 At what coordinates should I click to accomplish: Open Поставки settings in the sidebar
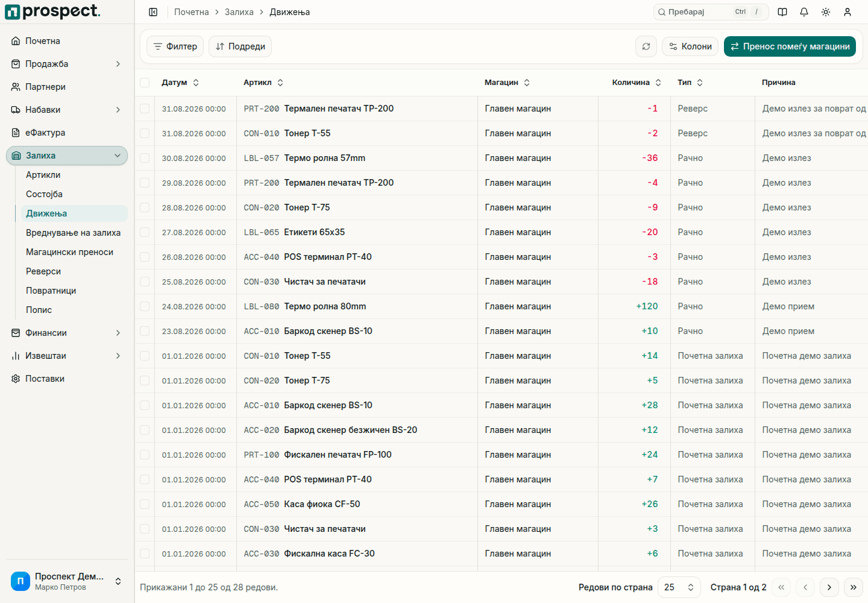[x=67, y=379]
